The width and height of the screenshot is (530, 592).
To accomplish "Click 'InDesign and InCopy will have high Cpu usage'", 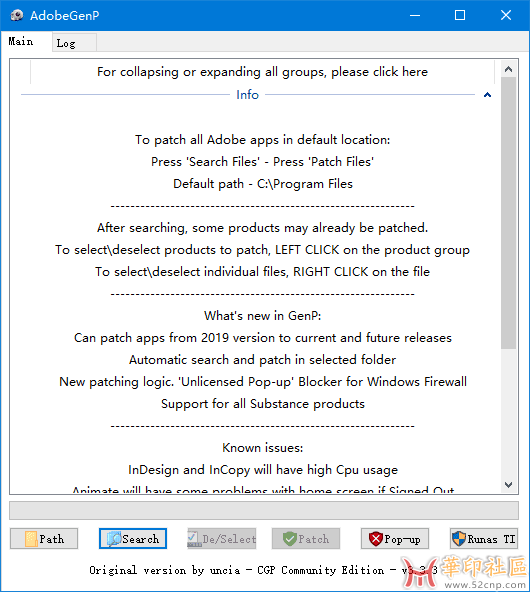I will pyautogui.click(x=263, y=470).
